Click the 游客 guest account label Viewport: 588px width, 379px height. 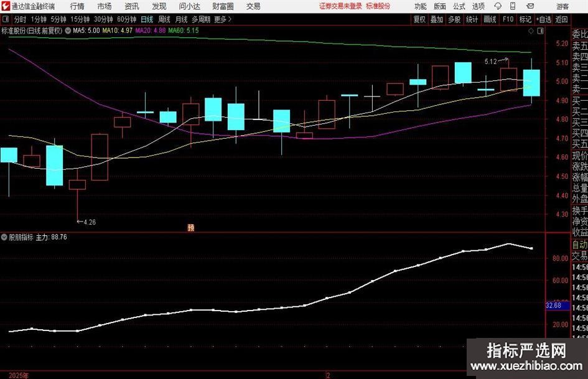pyautogui.click(x=562, y=6)
